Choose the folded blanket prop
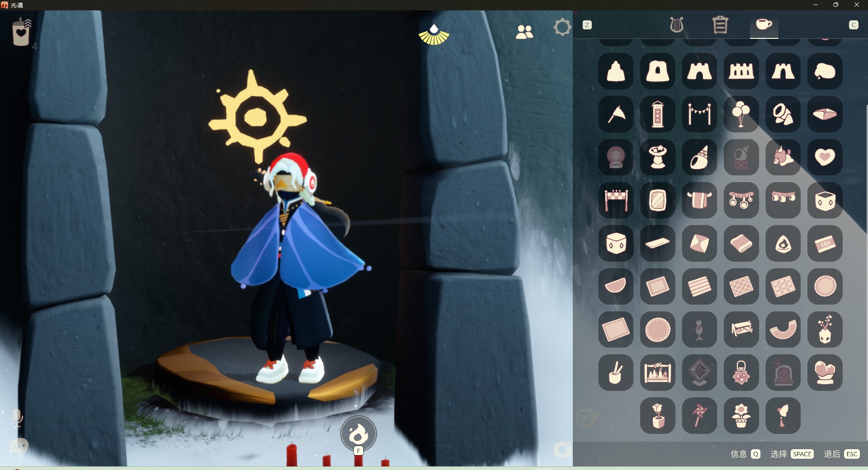This screenshot has height=470, width=868. tap(741, 243)
